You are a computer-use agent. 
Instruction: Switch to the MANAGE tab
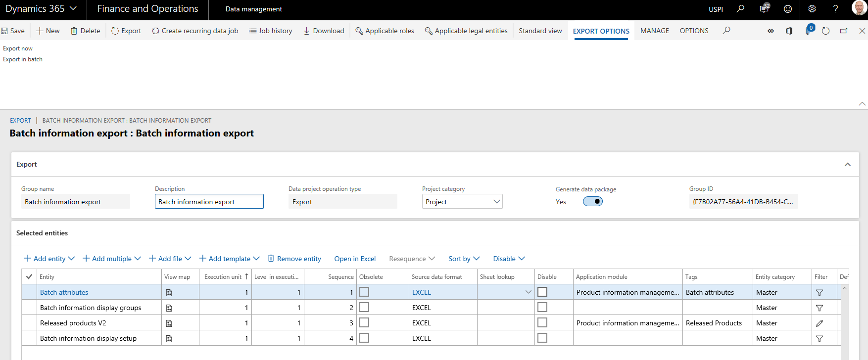click(654, 31)
